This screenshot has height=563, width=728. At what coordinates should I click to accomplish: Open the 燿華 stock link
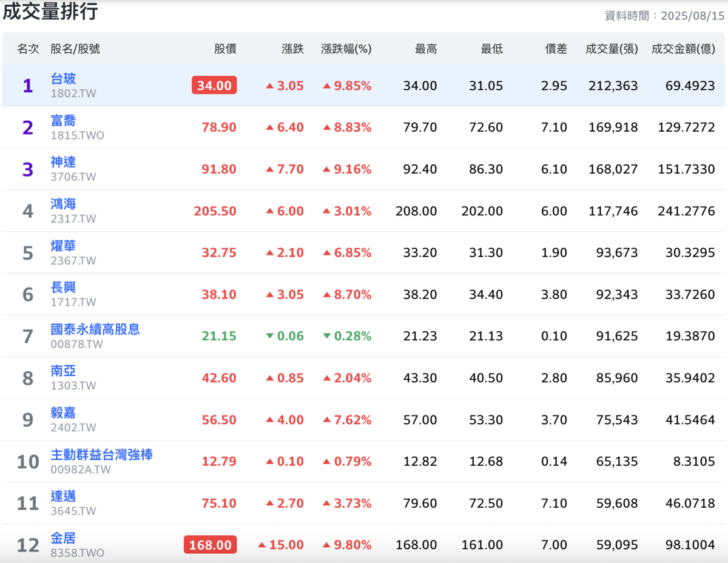(63, 246)
